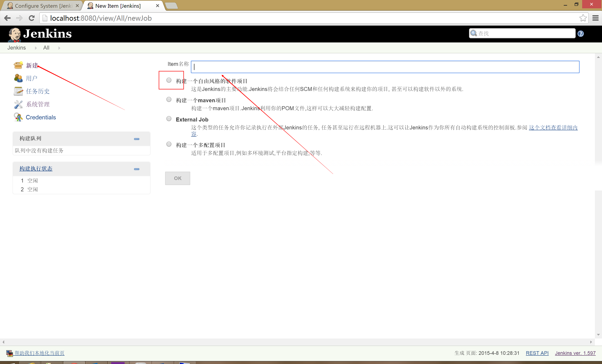Open the Credentials link
The image size is (602, 364).
click(41, 117)
